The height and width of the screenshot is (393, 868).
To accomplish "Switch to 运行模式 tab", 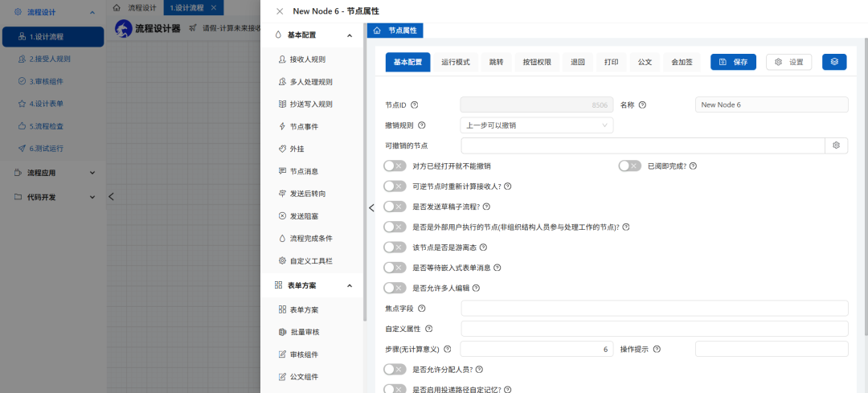I will pyautogui.click(x=456, y=62).
